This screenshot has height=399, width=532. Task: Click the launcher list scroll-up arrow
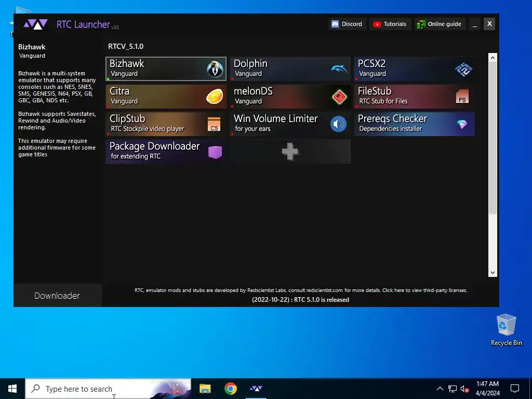(x=493, y=58)
